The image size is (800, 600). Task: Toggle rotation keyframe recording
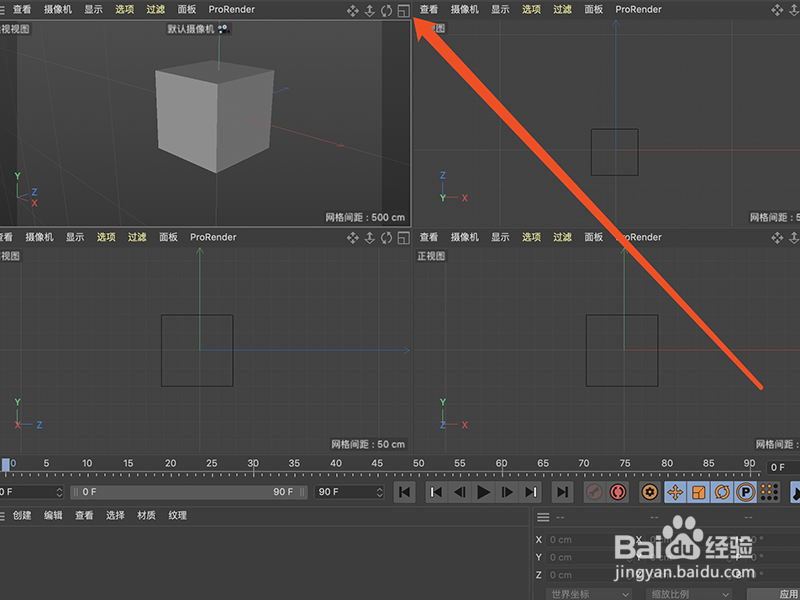[722, 492]
